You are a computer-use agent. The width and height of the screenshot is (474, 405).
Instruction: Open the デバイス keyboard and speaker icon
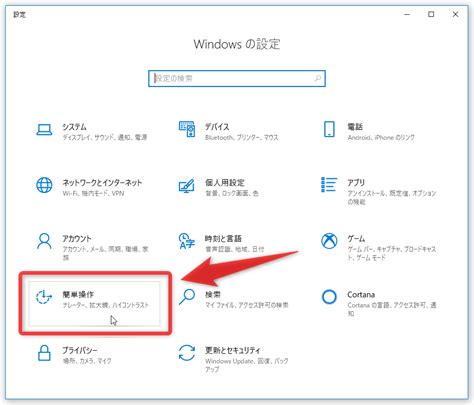[187, 129]
